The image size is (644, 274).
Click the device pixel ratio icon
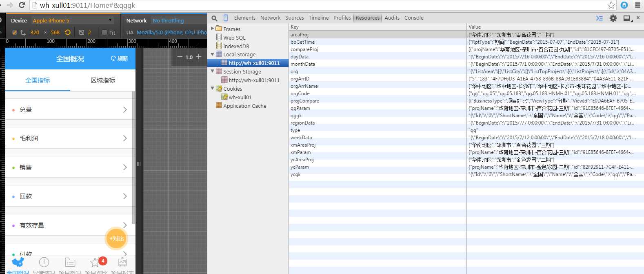click(x=82, y=32)
